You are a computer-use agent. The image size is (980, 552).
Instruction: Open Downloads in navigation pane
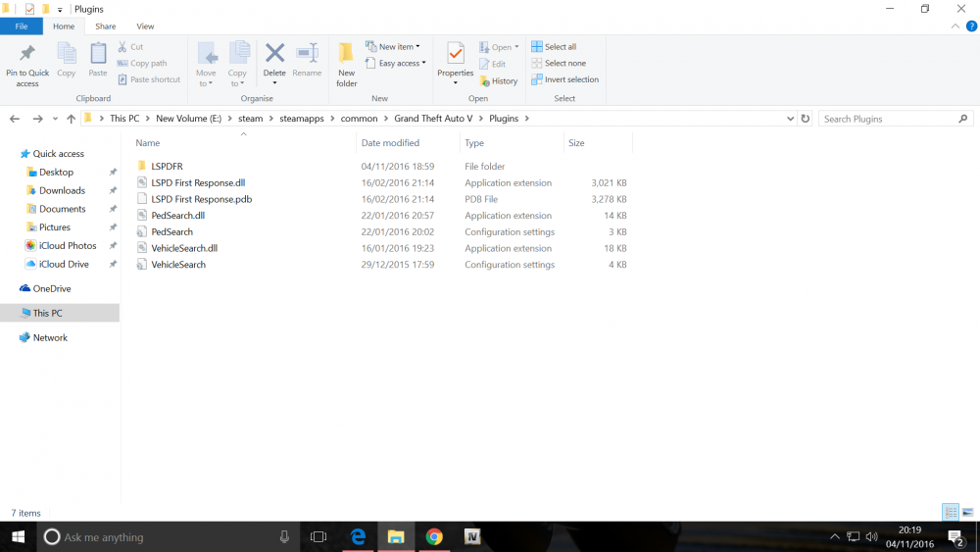[62, 190]
